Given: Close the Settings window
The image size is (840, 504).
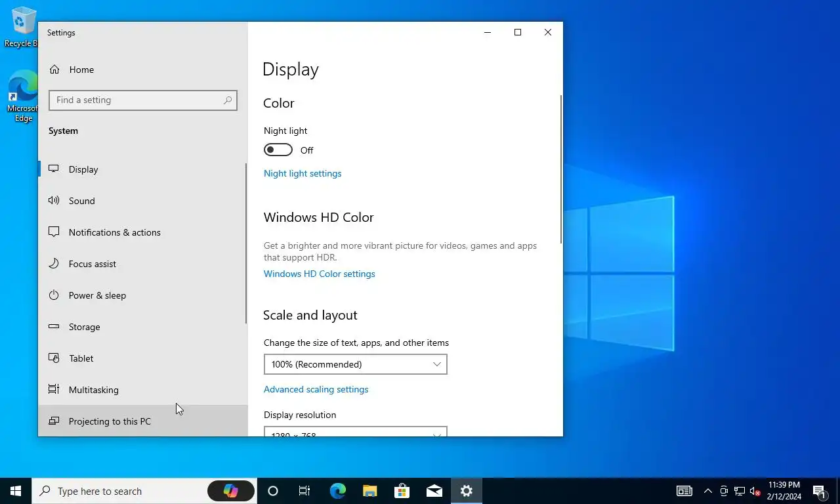Looking at the screenshot, I should click(x=548, y=32).
